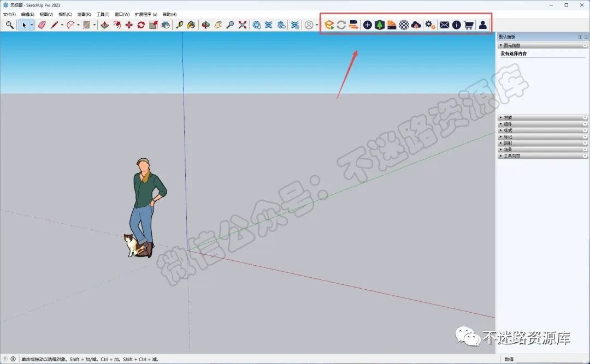Viewport: 590px width, 364px height.
Task: Select the Select arrow tool
Action: click(x=24, y=25)
